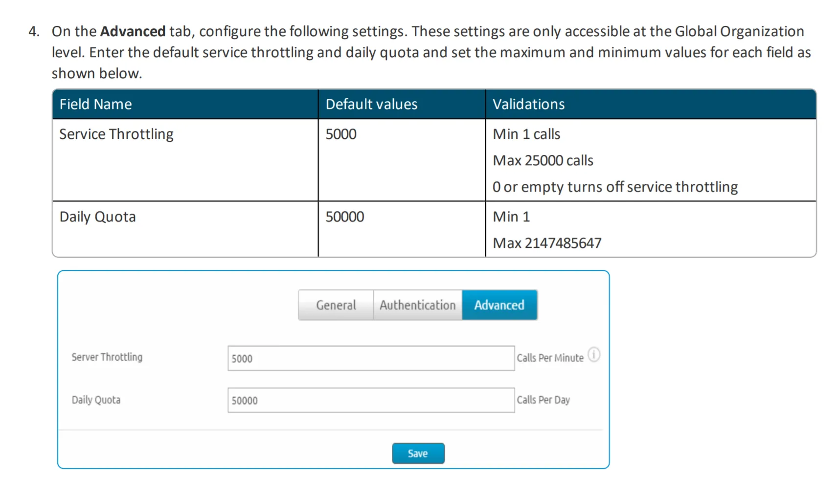
Task: Click the Service Throttling table cell
Action: pos(116,134)
